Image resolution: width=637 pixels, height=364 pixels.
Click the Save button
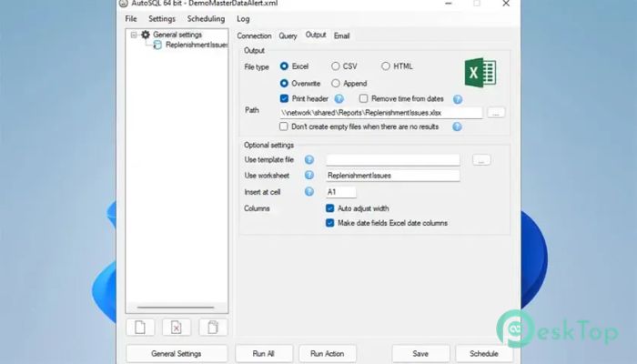pyautogui.click(x=420, y=353)
